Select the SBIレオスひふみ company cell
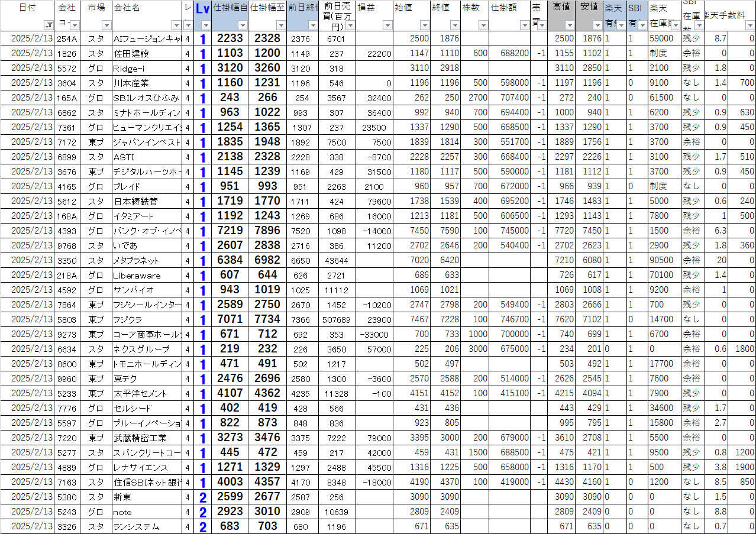Image resolution: width=756 pixels, height=534 pixels. tap(147, 98)
